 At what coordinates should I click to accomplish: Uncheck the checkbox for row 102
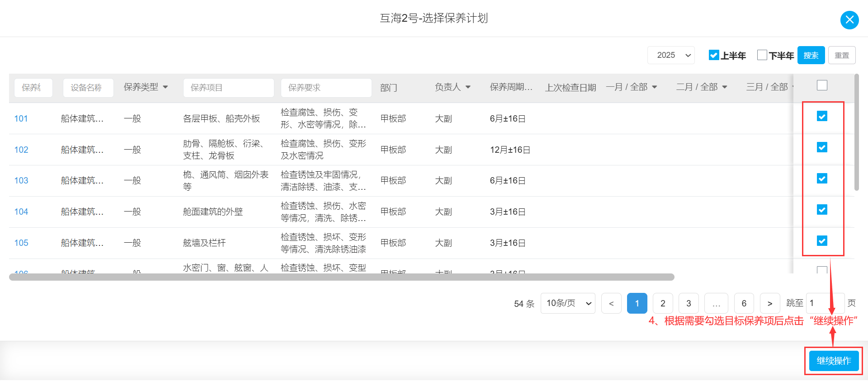click(x=822, y=148)
